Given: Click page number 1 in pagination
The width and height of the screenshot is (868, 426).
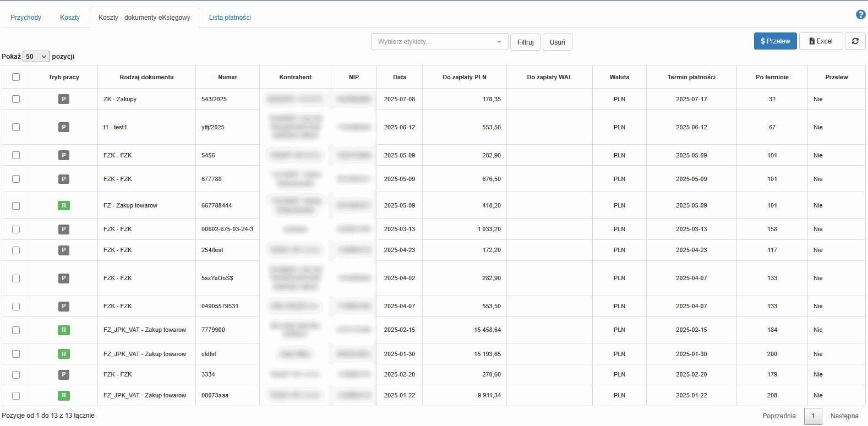Looking at the screenshot, I should (x=813, y=416).
